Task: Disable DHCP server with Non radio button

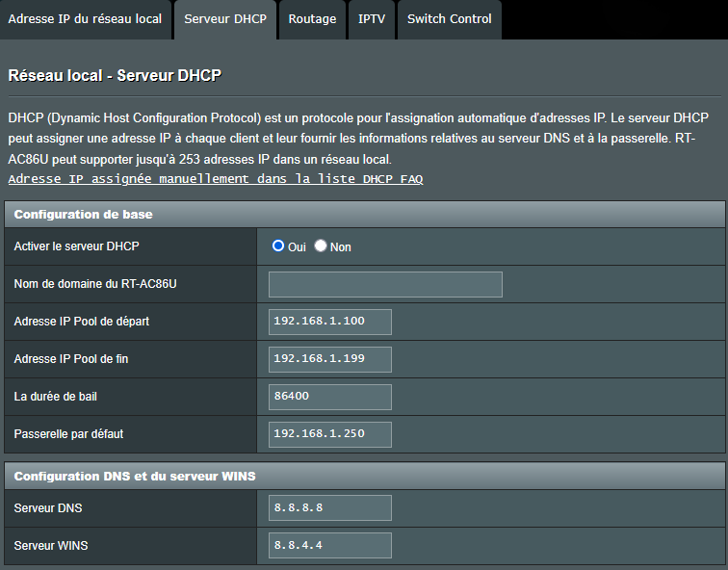Action: click(321, 246)
